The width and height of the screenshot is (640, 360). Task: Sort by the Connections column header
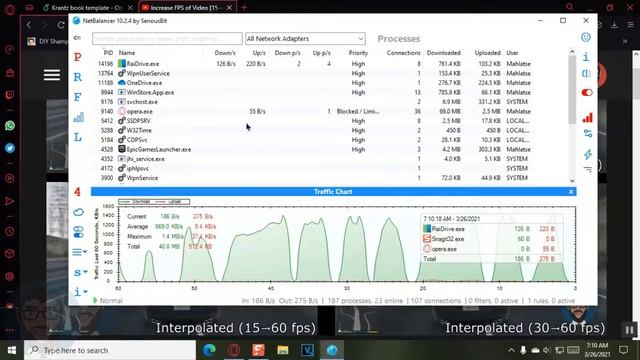(x=403, y=53)
